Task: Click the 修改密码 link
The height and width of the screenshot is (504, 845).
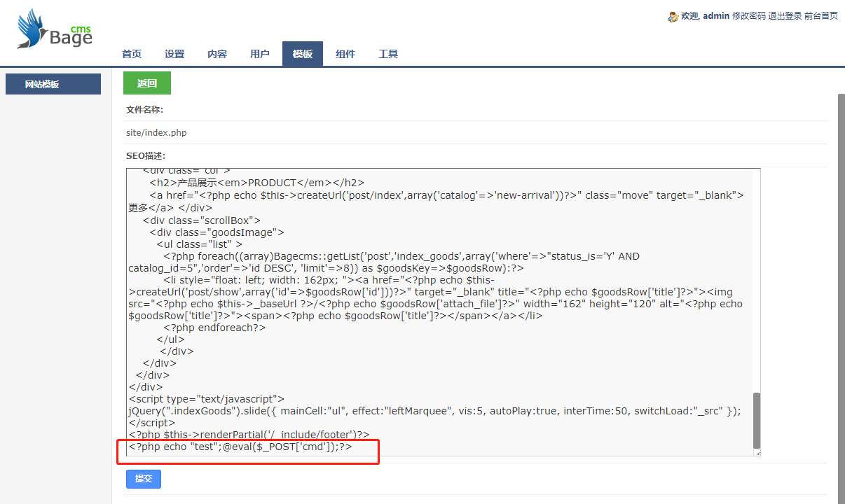Action: [x=748, y=16]
